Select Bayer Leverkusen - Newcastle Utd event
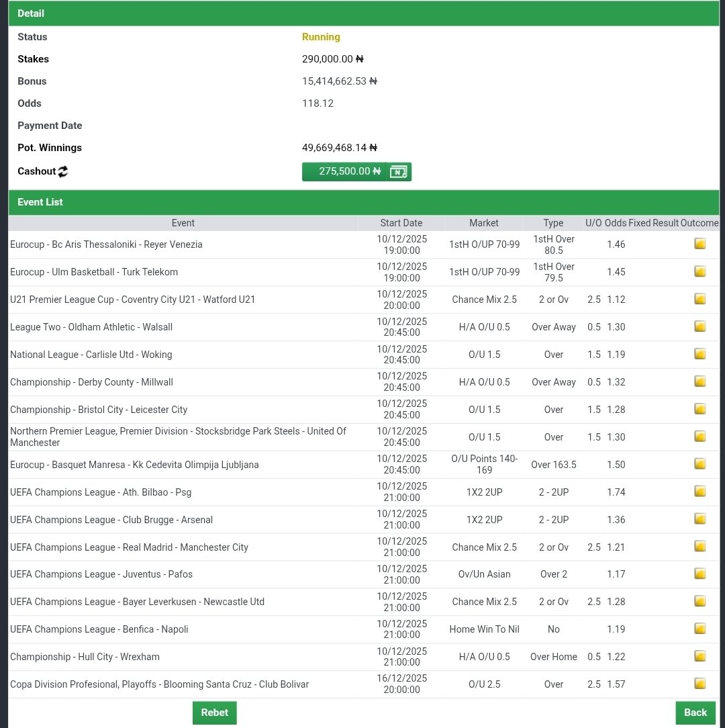This screenshot has height=728, width=725. tap(138, 602)
